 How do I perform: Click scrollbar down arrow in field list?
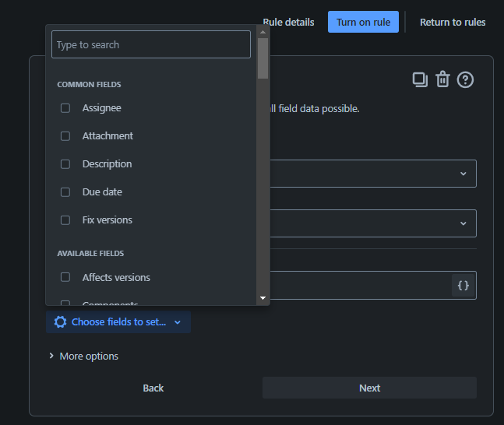click(x=263, y=298)
